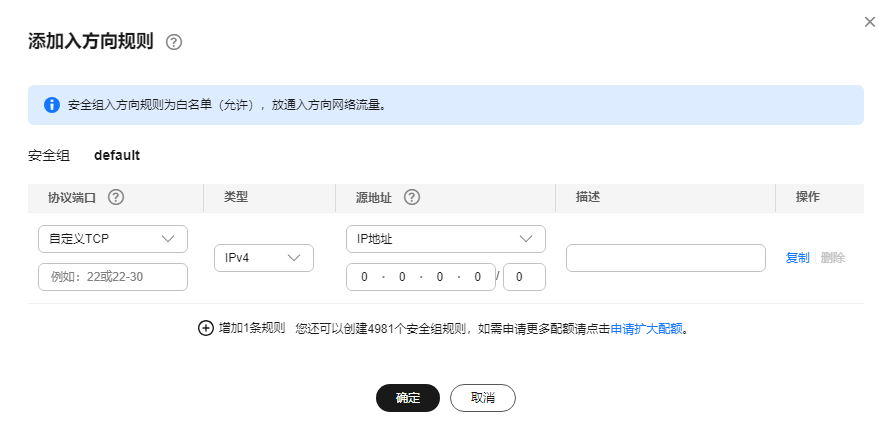Image resolution: width=891 pixels, height=437 pixels.
Task: Click the 描述 description text box
Action: [x=665, y=257]
